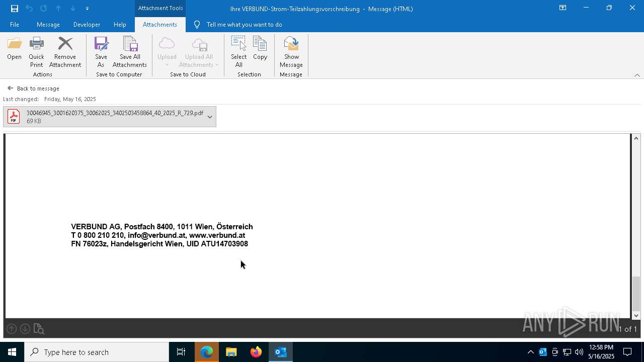Switch to the Help tab
The height and width of the screenshot is (362, 644).
pyautogui.click(x=120, y=25)
